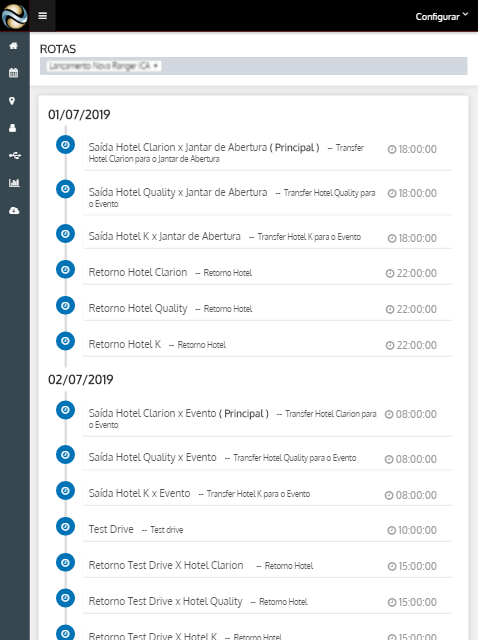Open the Configurar dropdown menu
Viewport: 478px width, 640px height.
pyautogui.click(x=442, y=16)
